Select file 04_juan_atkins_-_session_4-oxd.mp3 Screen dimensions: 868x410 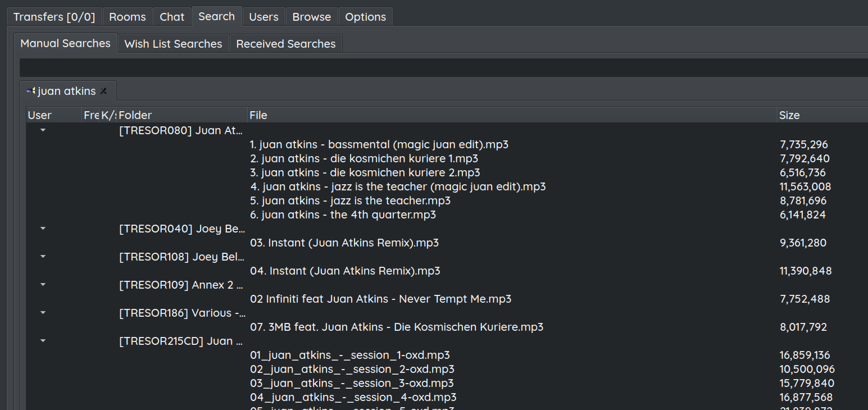tap(353, 397)
